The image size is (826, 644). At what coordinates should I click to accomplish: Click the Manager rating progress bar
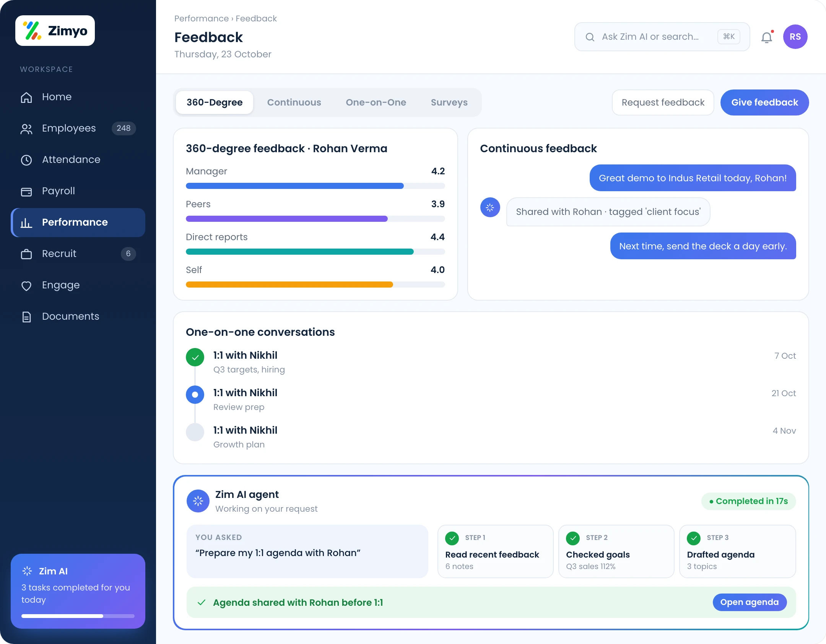(315, 186)
